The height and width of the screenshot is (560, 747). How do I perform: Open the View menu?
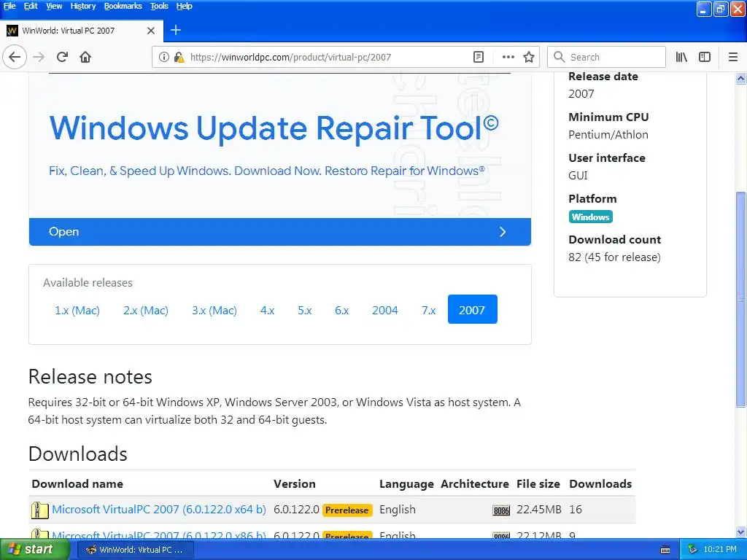click(x=54, y=6)
